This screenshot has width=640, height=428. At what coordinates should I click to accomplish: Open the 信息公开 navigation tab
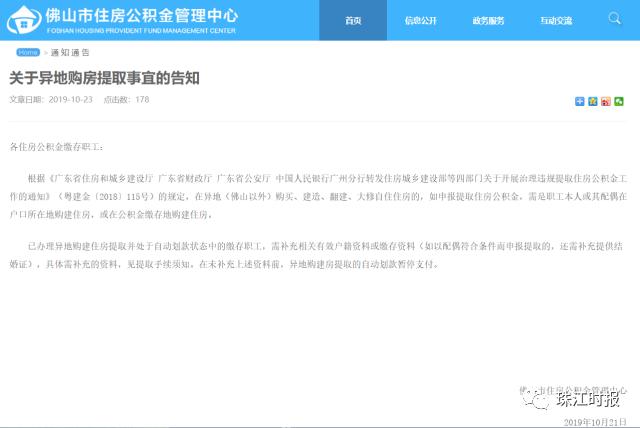(x=420, y=20)
